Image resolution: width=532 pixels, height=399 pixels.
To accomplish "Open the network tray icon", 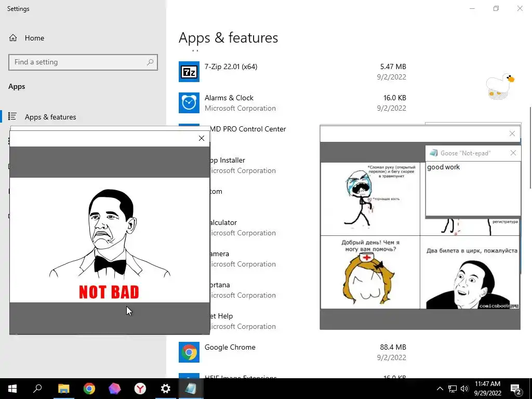I will click(453, 389).
